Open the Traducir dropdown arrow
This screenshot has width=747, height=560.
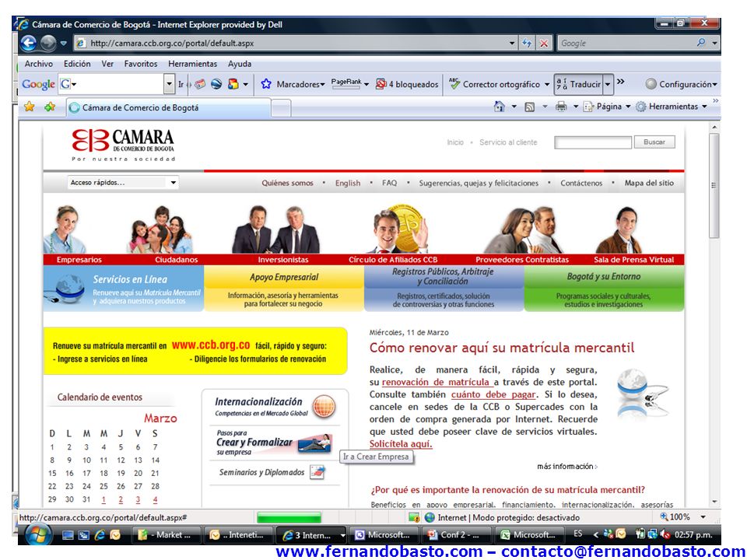click(x=608, y=84)
